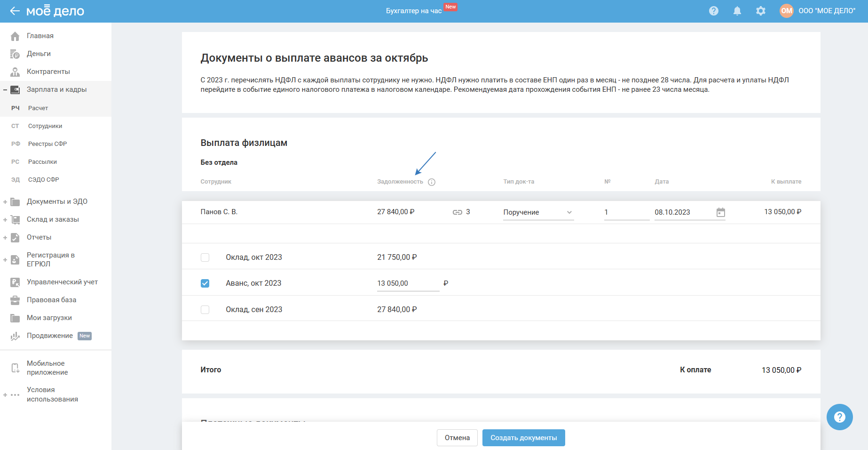
Task: Open the settings gear icon
Action: coord(760,11)
